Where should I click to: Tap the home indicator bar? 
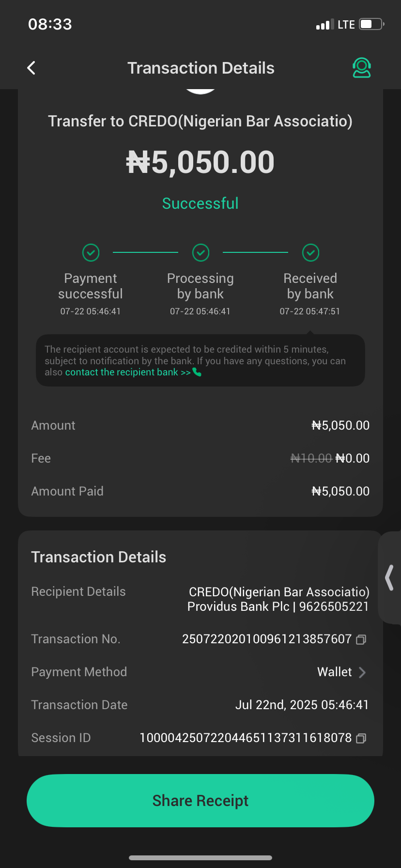tap(200, 858)
